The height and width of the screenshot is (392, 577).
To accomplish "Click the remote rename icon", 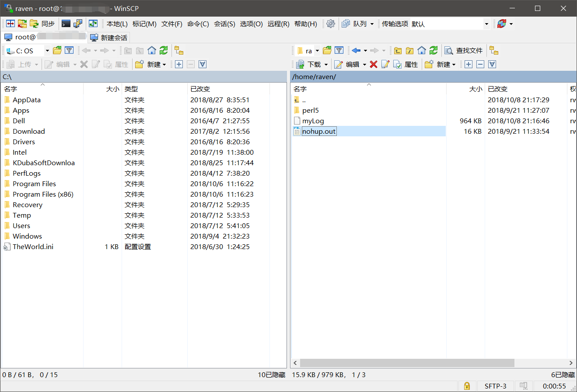I will tap(385, 64).
